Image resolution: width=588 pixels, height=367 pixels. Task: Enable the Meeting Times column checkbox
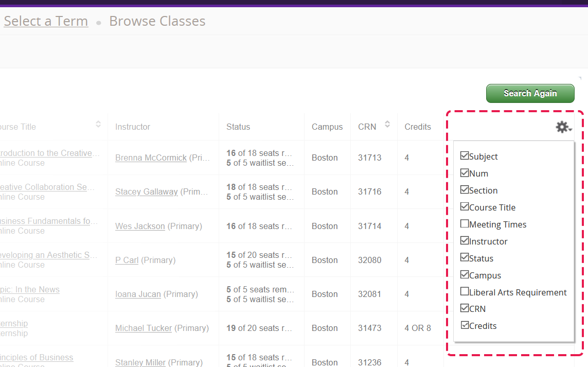(465, 224)
